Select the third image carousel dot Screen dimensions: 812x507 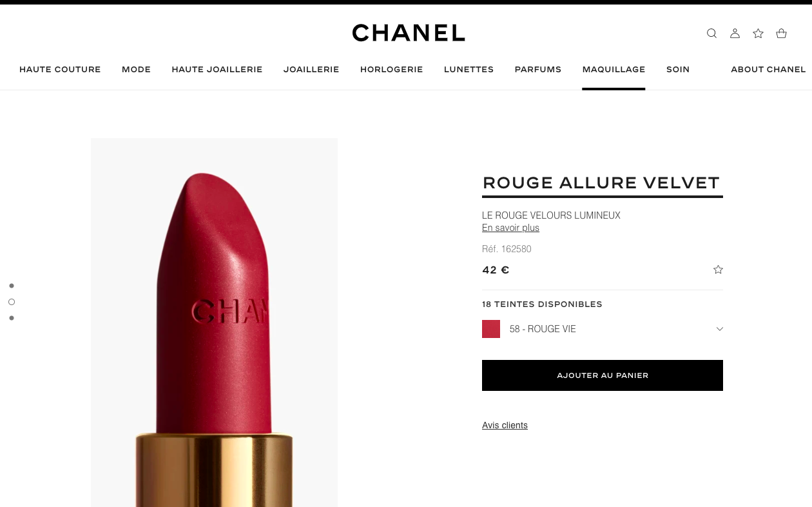12,318
